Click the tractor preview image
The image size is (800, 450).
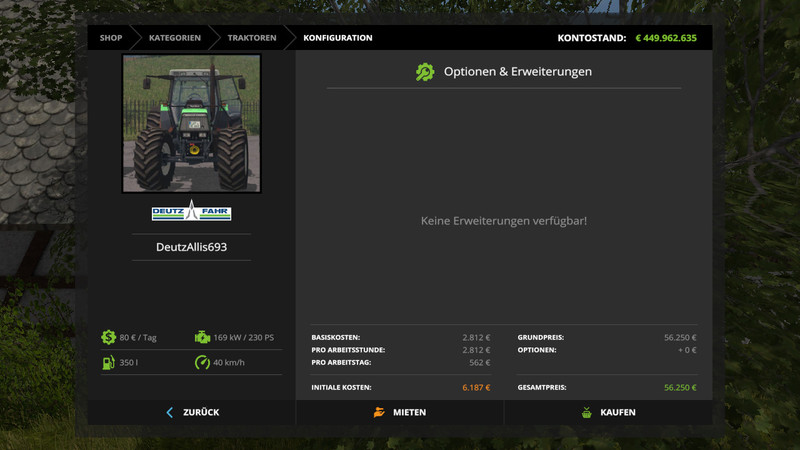tap(191, 123)
